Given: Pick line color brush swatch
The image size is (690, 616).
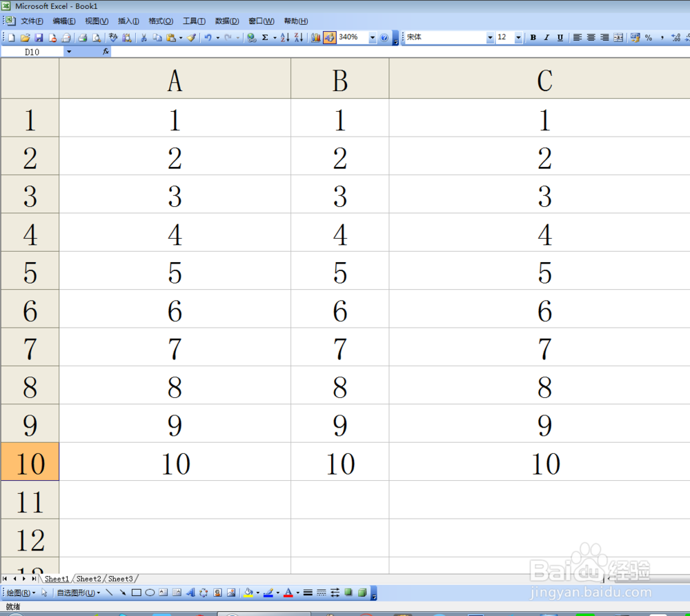Looking at the screenshot, I should click(x=268, y=593).
